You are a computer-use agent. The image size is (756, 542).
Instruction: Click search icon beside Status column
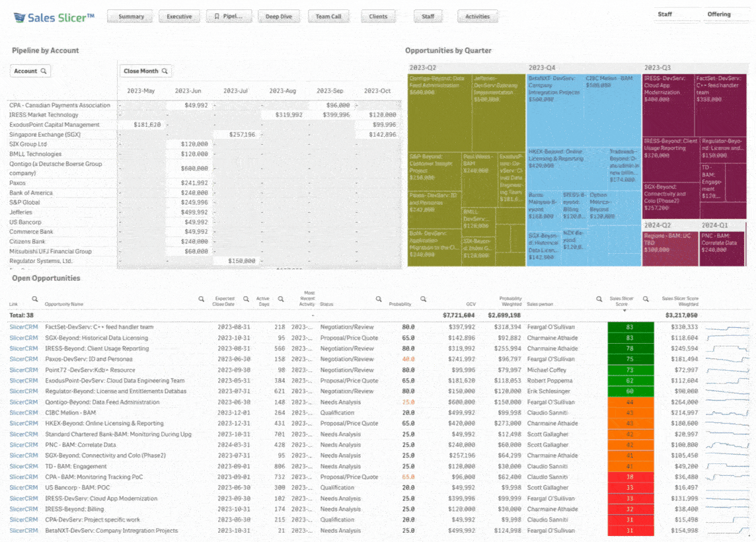point(378,299)
